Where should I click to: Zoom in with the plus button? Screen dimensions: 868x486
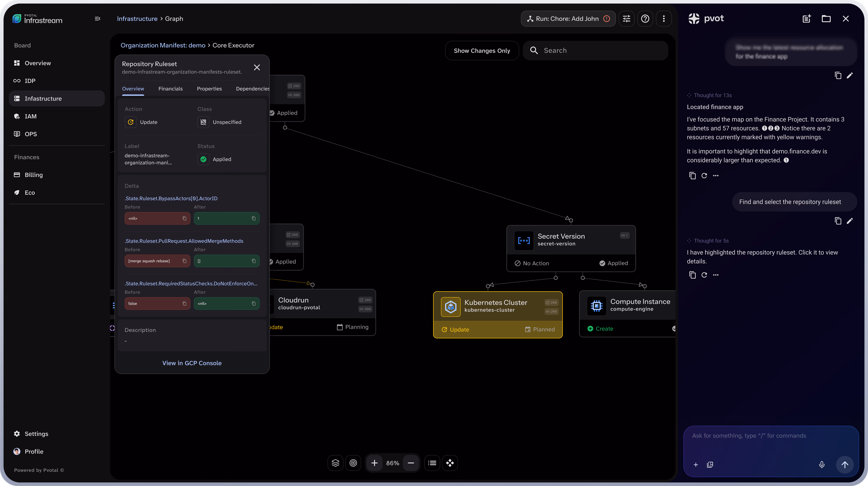(374, 463)
